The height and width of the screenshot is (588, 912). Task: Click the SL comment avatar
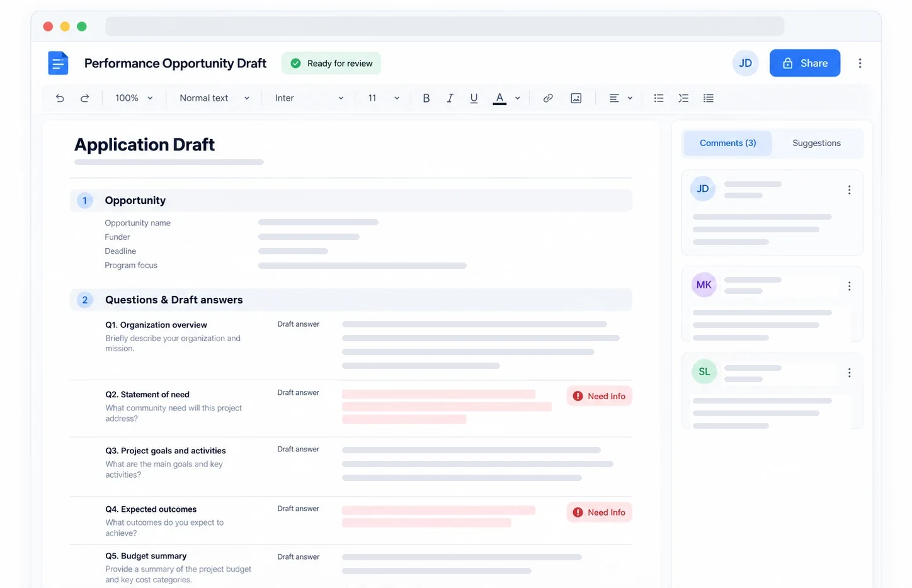point(704,371)
